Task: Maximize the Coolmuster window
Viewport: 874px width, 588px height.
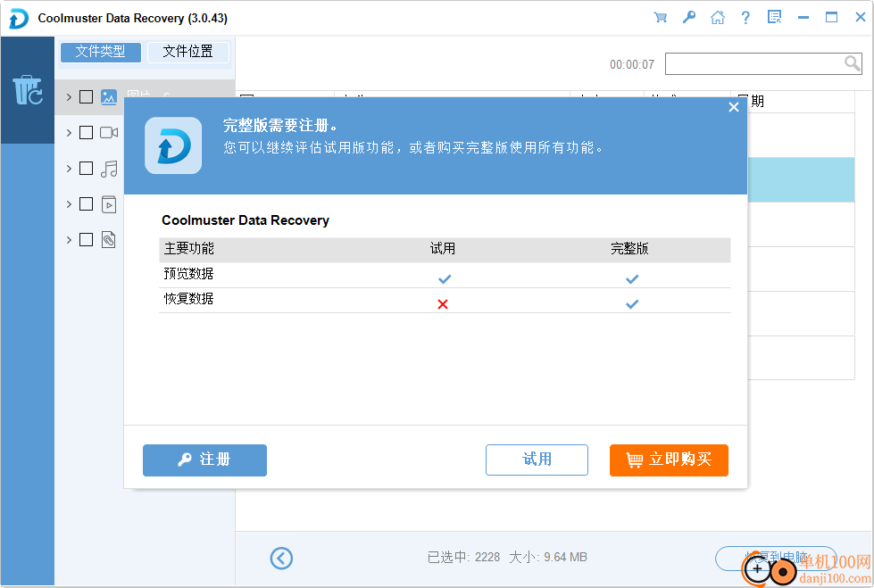Action: [x=831, y=17]
